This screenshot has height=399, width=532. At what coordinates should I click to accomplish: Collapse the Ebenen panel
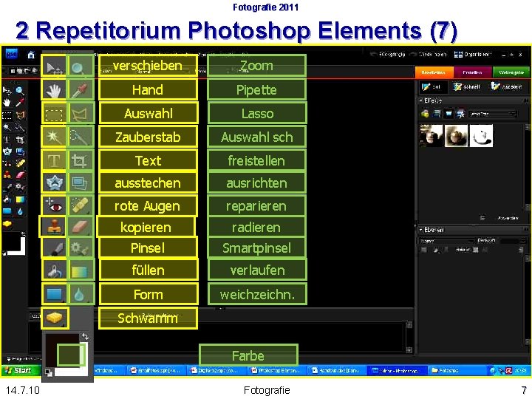[420, 230]
